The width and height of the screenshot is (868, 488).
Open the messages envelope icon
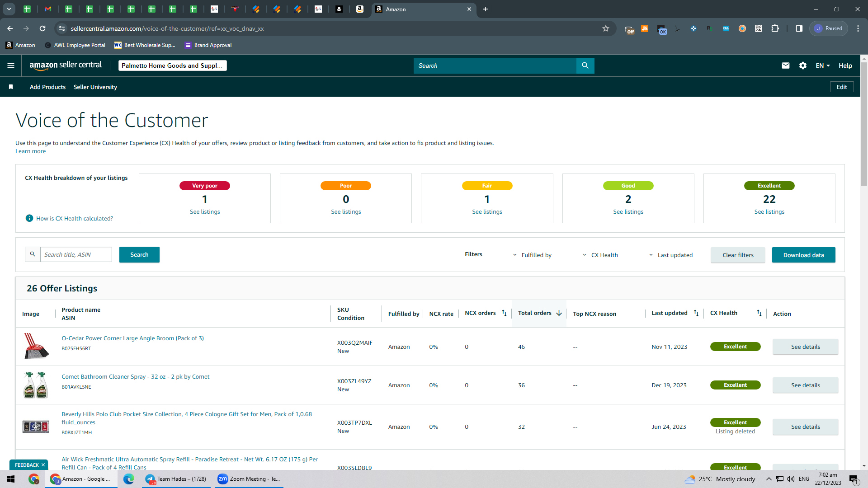coord(786,66)
